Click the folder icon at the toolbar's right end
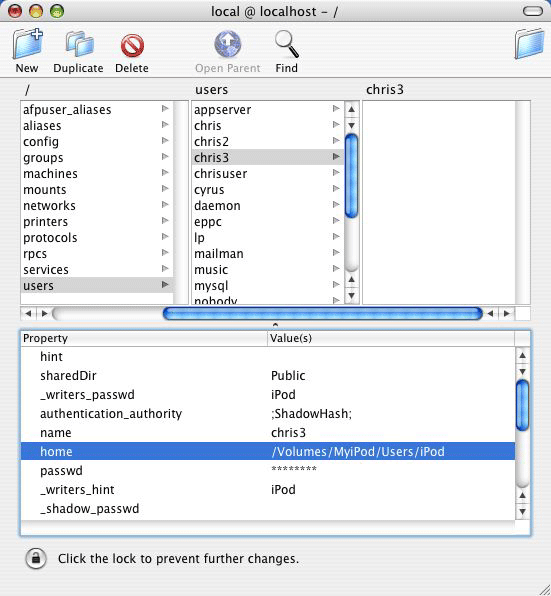 click(529, 43)
